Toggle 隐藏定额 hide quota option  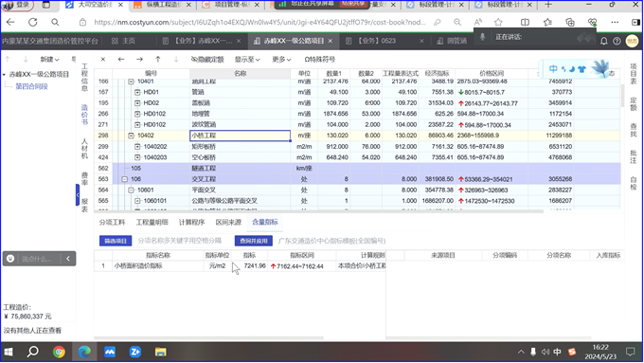click(x=207, y=59)
